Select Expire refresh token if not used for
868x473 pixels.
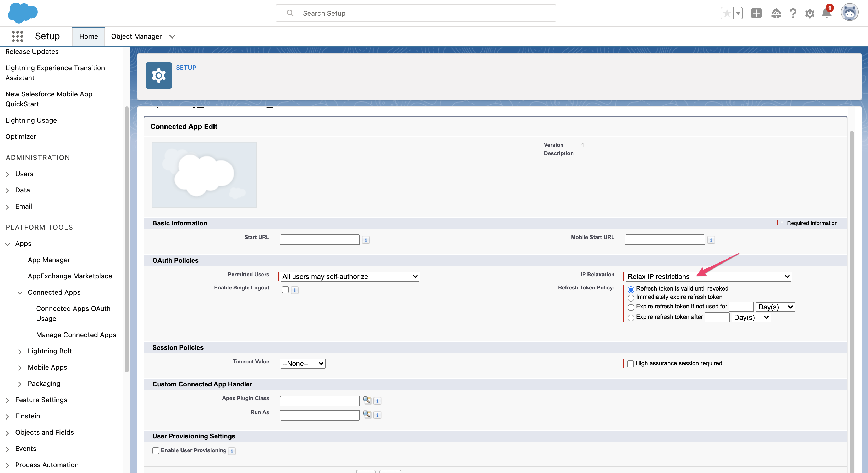click(x=631, y=307)
